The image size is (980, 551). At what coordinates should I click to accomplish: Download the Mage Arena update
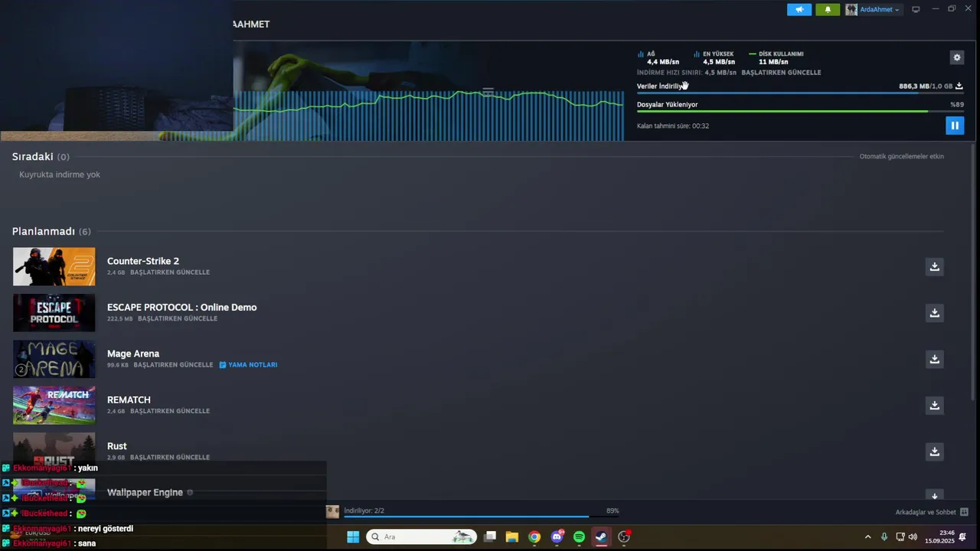[x=934, y=359]
